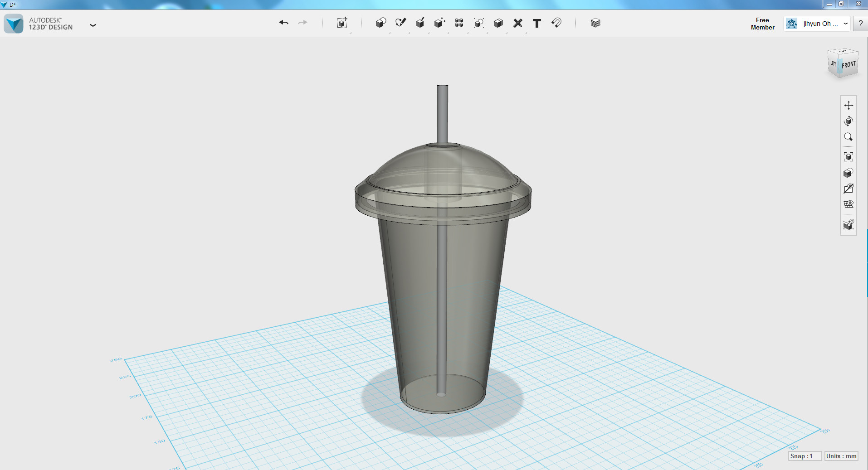Screen dimensions: 868x470
Task: Select the FRONT face of view cube
Action: coord(849,65)
